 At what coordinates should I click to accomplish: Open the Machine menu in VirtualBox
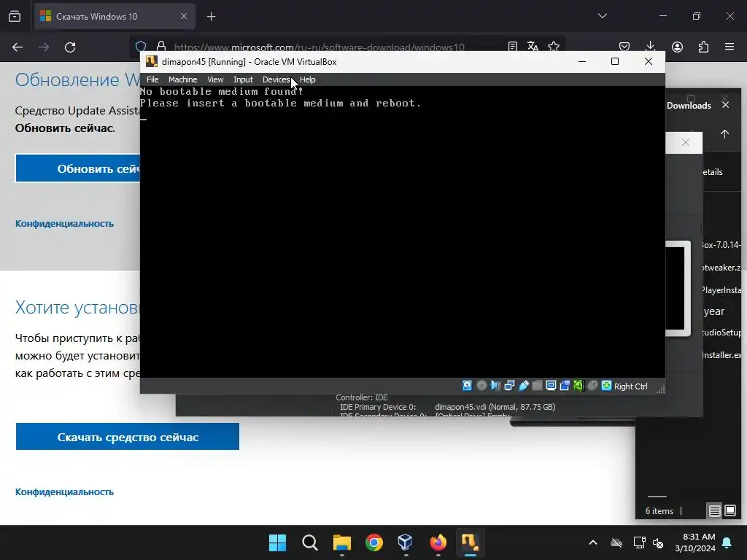[182, 79]
